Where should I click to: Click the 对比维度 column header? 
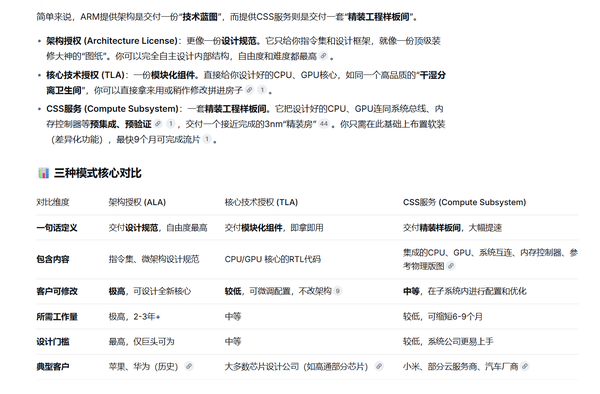[53, 202]
